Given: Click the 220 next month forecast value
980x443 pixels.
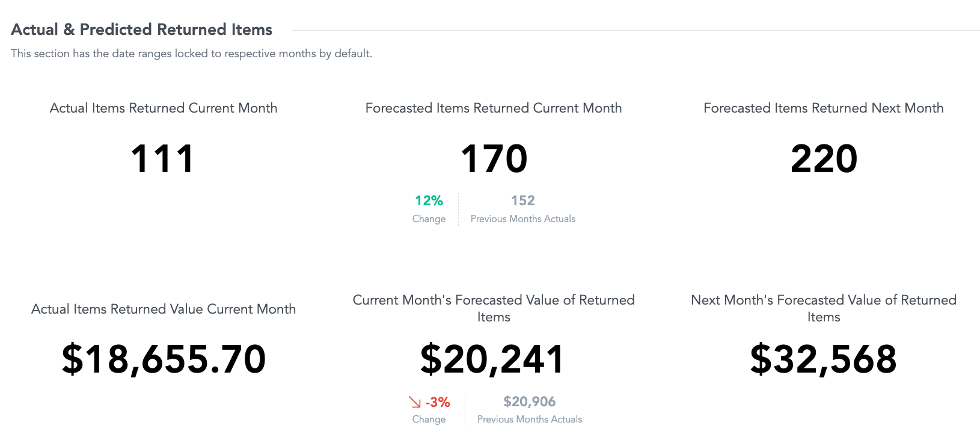Looking at the screenshot, I should tap(824, 159).
